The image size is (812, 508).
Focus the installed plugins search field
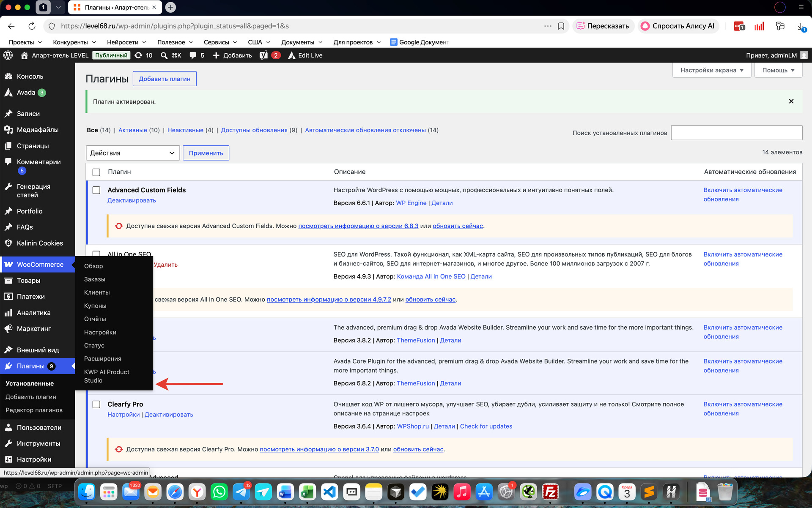tap(737, 133)
